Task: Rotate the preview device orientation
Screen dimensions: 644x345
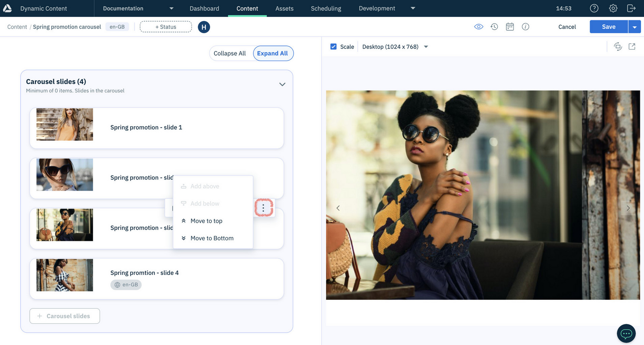Action: [618, 47]
